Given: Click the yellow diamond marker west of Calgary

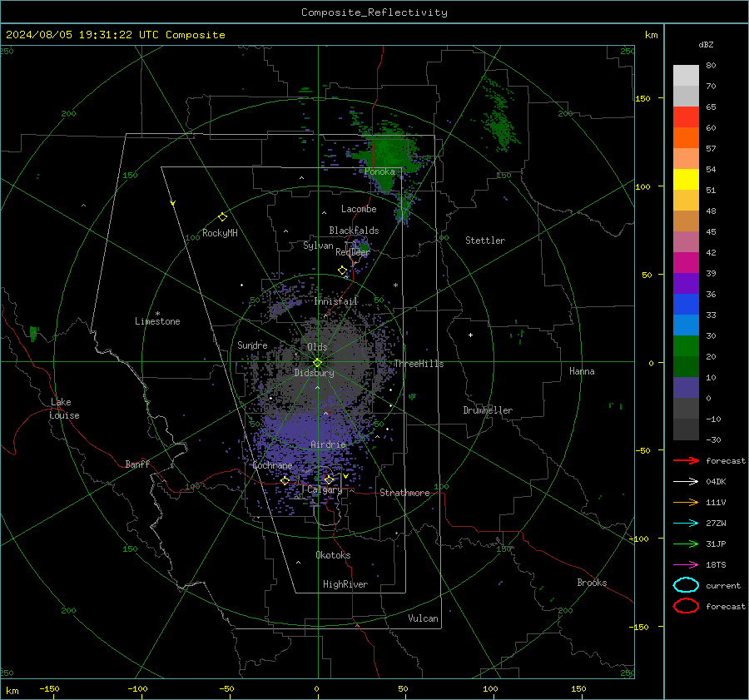Looking at the screenshot, I should point(285,480).
